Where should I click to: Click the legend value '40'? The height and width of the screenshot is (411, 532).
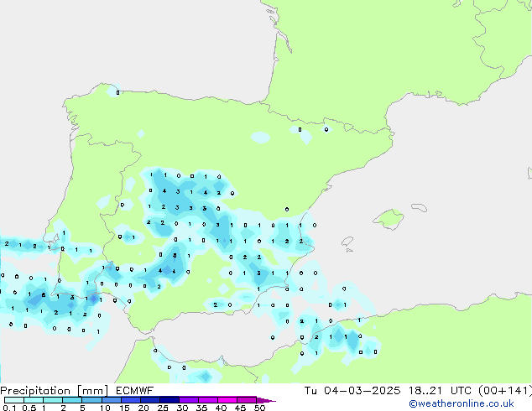point(221,408)
